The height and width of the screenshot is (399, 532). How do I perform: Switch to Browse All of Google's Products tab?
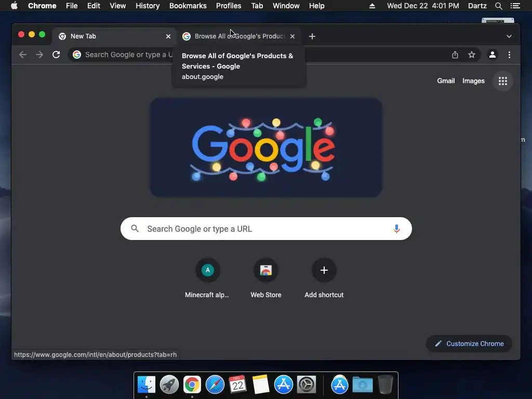click(239, 36)
